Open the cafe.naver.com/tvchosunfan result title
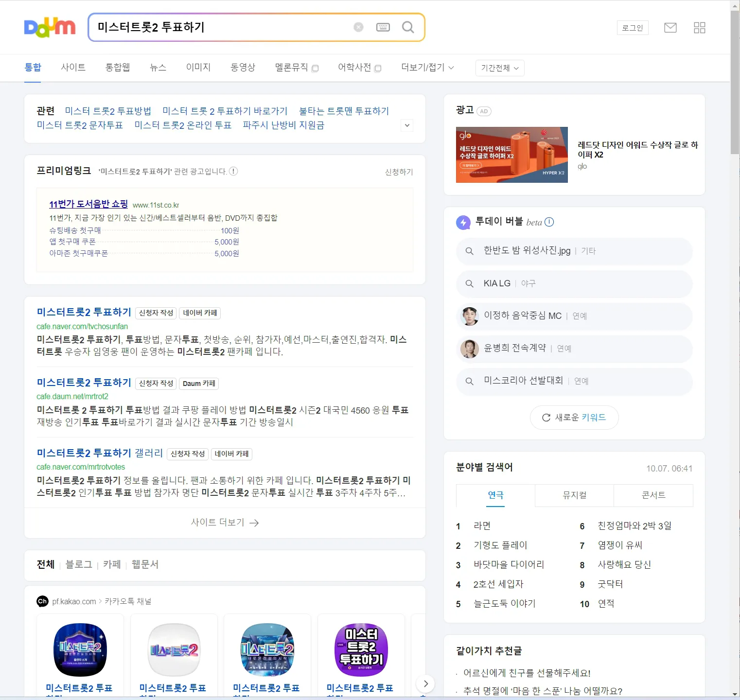Screen dimensions: 740x700 pyautogui.click(x=84, y=312)
